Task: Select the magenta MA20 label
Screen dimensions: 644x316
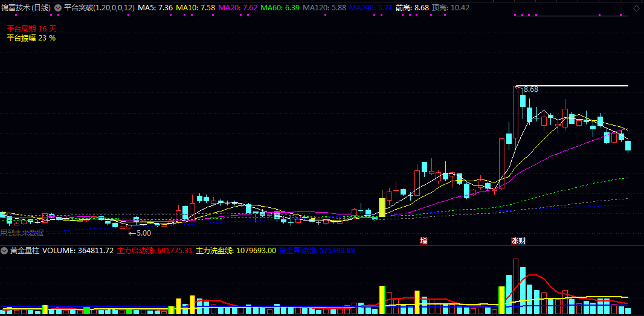Action: pyautogui.click(x=238, y=8)
